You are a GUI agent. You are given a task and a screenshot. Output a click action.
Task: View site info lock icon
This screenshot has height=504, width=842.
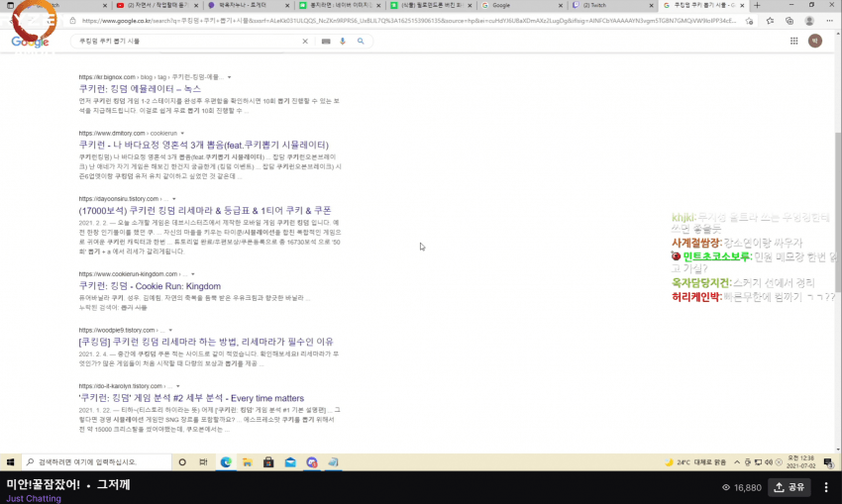pyautogui.click(x=73, y=21)
